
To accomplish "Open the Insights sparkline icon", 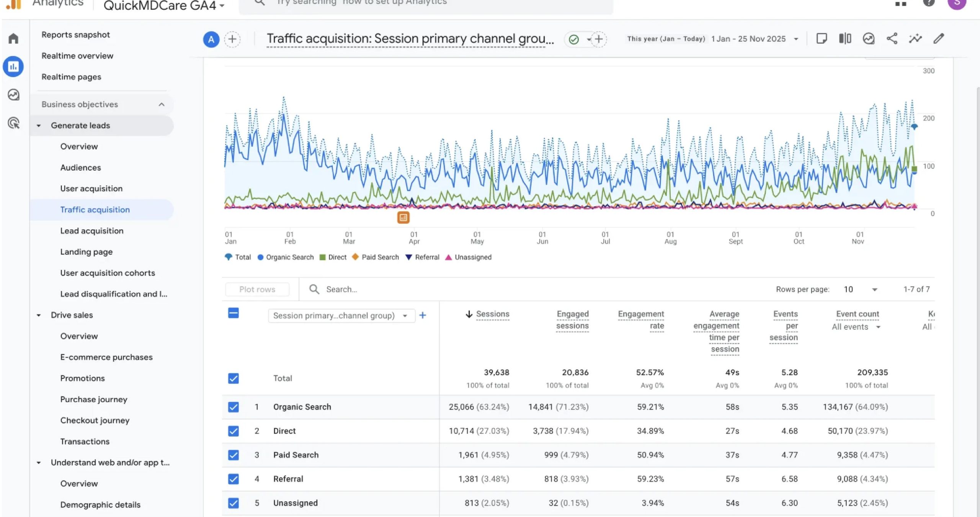I will [x=915, y=39].
